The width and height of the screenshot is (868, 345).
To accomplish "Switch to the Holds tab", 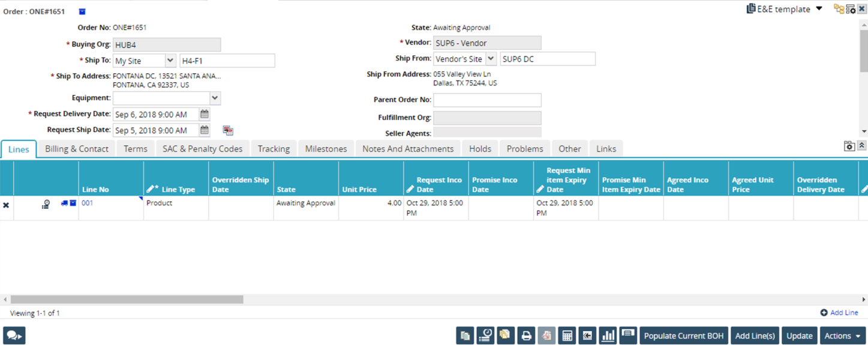I will coord(480,149).
